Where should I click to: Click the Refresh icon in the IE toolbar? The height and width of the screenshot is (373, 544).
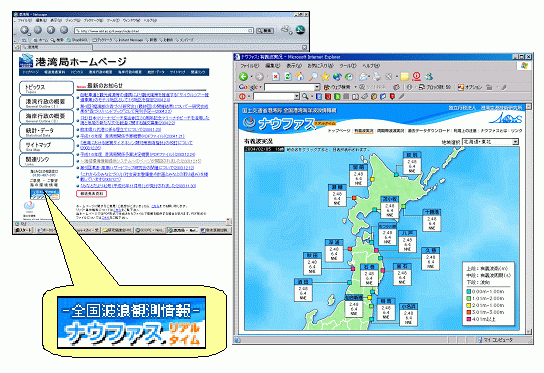tap(288, 77)
